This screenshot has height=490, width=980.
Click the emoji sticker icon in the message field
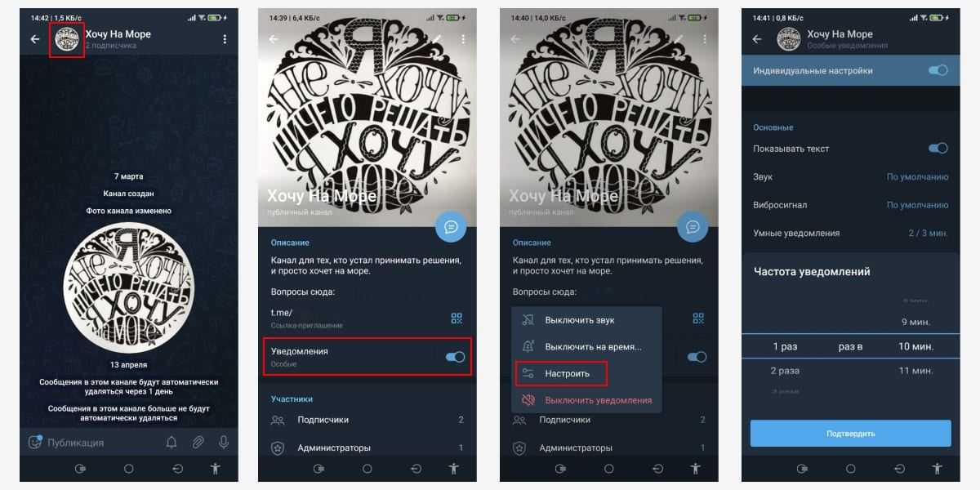click(x=34, y=442)
